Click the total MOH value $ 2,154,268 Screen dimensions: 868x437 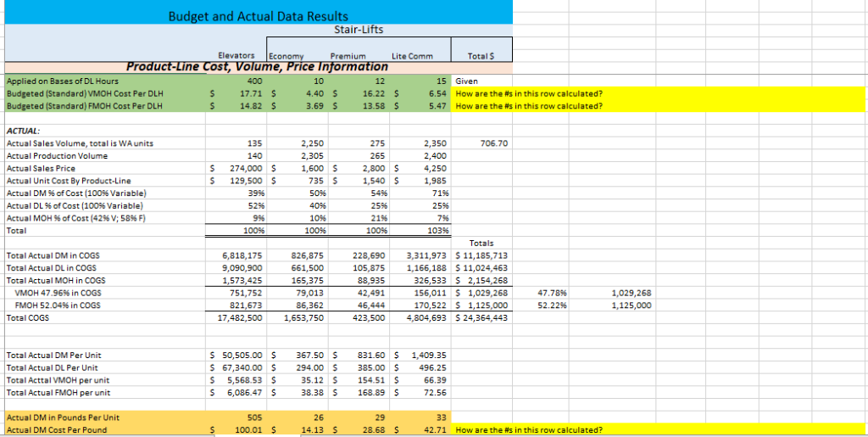(481, 280)
